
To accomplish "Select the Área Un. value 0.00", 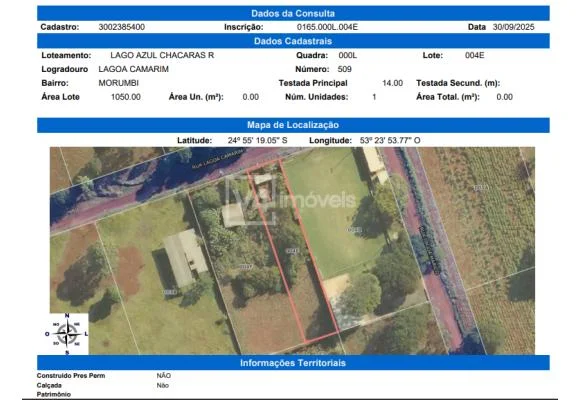I will point(250,97).
